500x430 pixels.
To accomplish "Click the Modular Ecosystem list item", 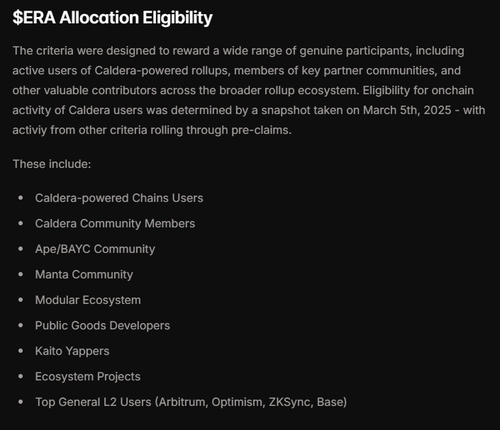I will point(88,300).
